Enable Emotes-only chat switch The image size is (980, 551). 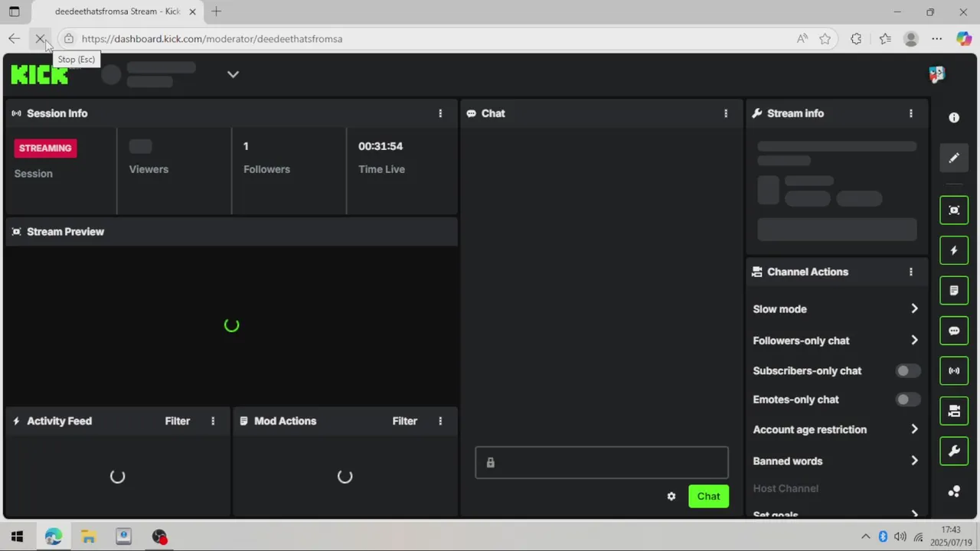coord(908,399)
